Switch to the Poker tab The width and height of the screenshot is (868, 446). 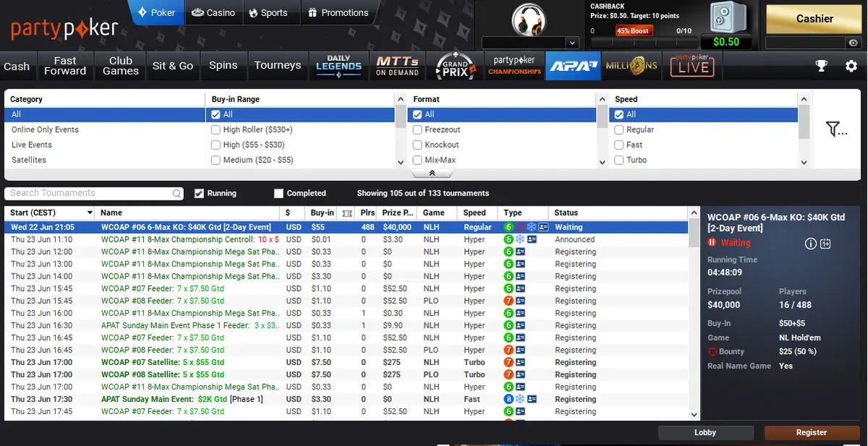[x=157, y=12]
